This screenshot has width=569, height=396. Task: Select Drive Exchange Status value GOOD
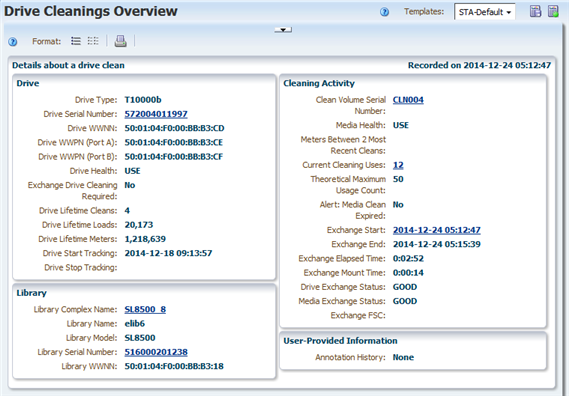405,287
